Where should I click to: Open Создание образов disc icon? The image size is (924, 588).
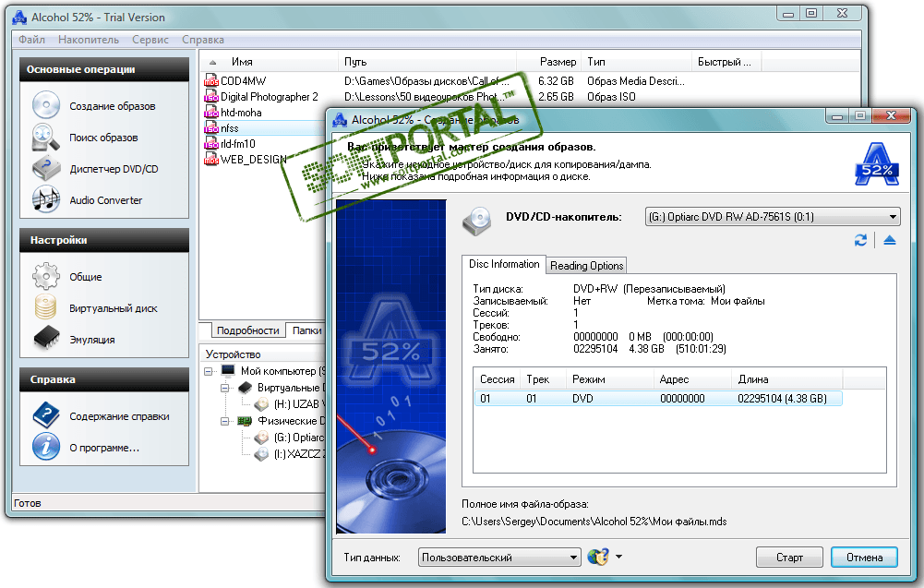[x=46, y=105]
